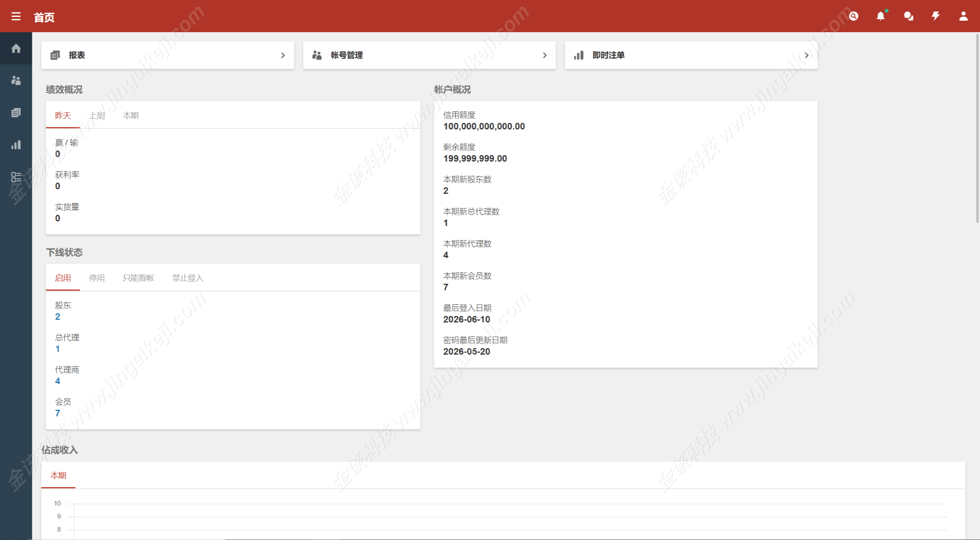Go to home via sidebar house icon

(x=16, y=48)
